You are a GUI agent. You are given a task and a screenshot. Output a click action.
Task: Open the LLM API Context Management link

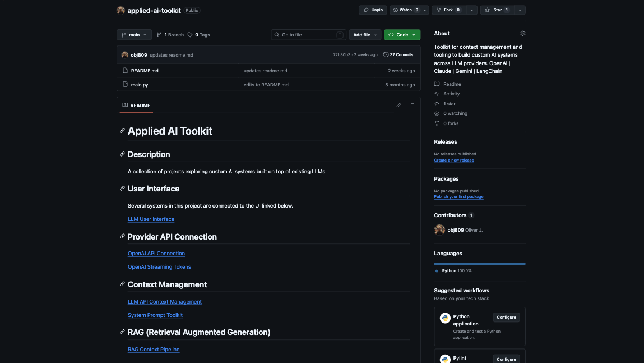[x=165, y=302]
